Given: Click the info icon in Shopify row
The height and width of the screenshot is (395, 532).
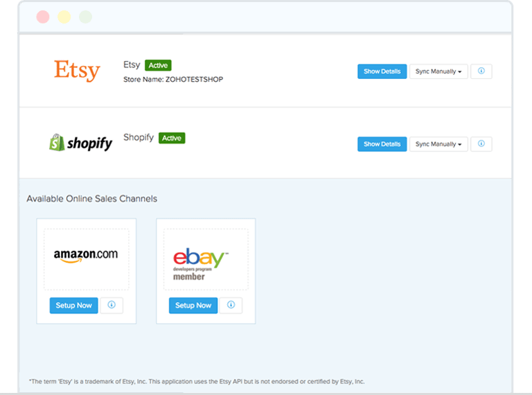Looking at the screenshot, I should [x=481, y=144].
